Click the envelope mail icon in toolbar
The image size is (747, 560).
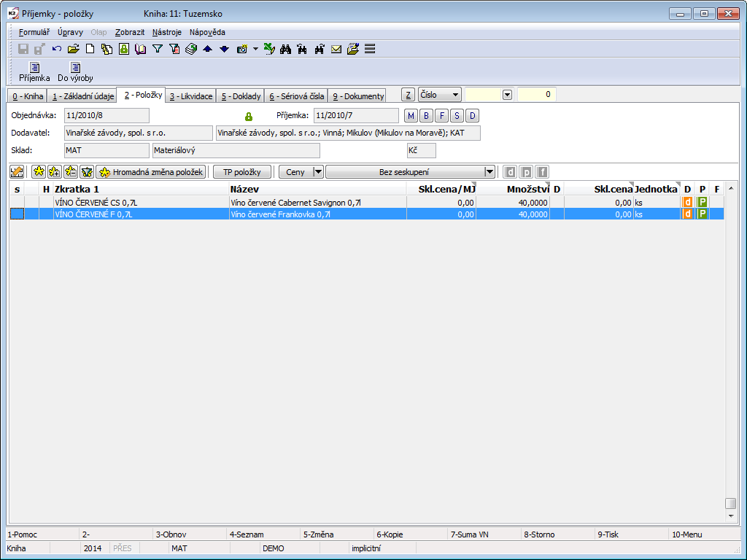coord(336,50)
